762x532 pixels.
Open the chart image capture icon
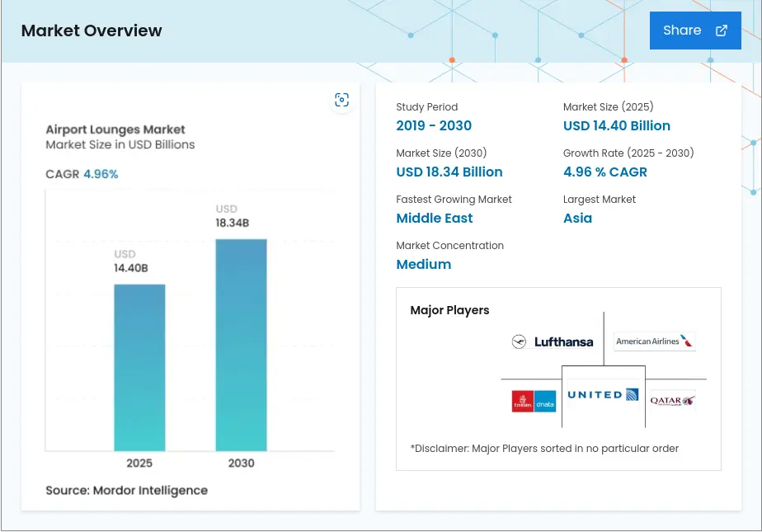341,101
